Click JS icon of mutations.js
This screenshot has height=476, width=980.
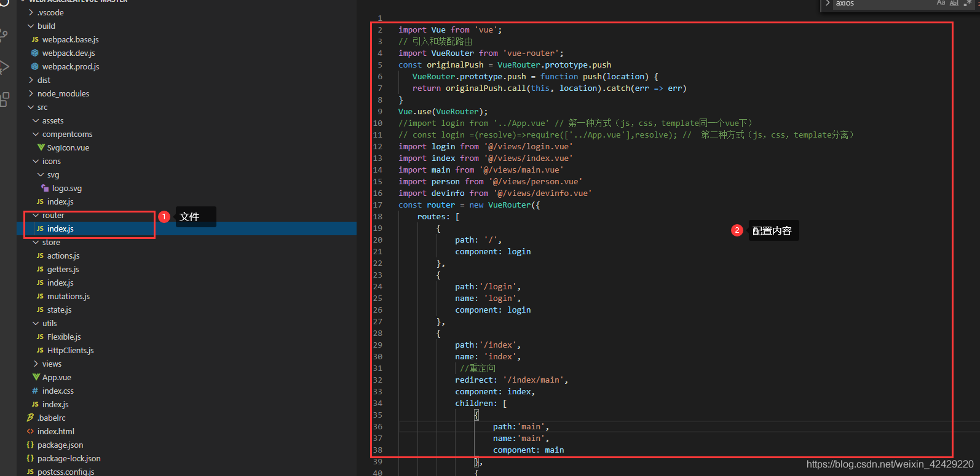point(40,296)
